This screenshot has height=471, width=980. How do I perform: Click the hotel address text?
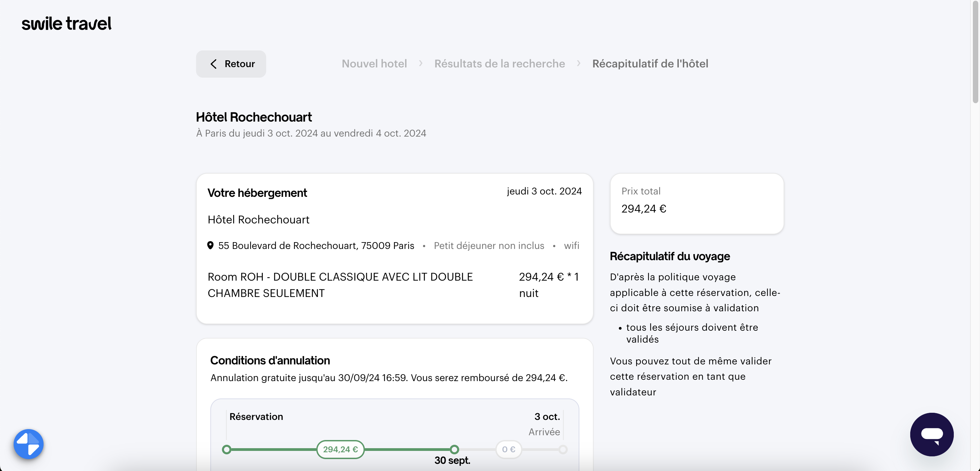(x=316, y=246)
